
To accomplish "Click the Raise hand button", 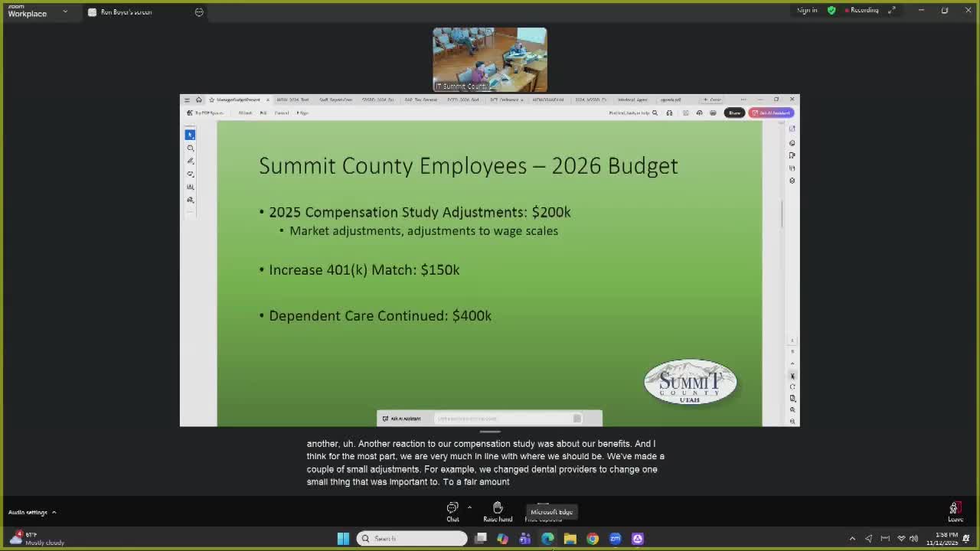I will pyautogui.click(x=498, y=511).
